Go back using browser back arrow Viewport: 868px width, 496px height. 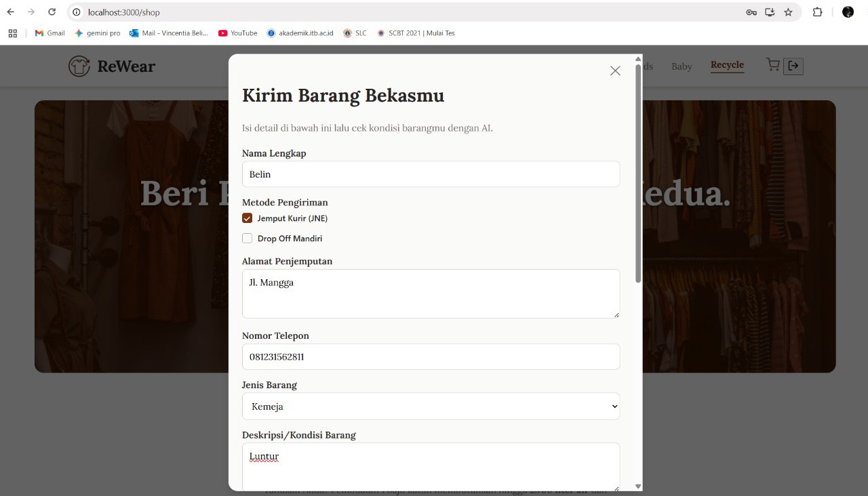11,12
